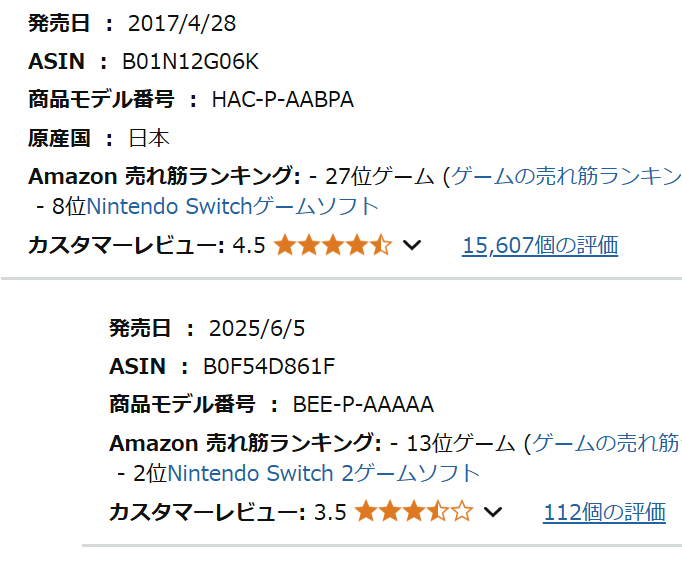
Task: Open ゲームの売れ筋ランキング link next to 27位ゲーム
Action: point(566,177)
